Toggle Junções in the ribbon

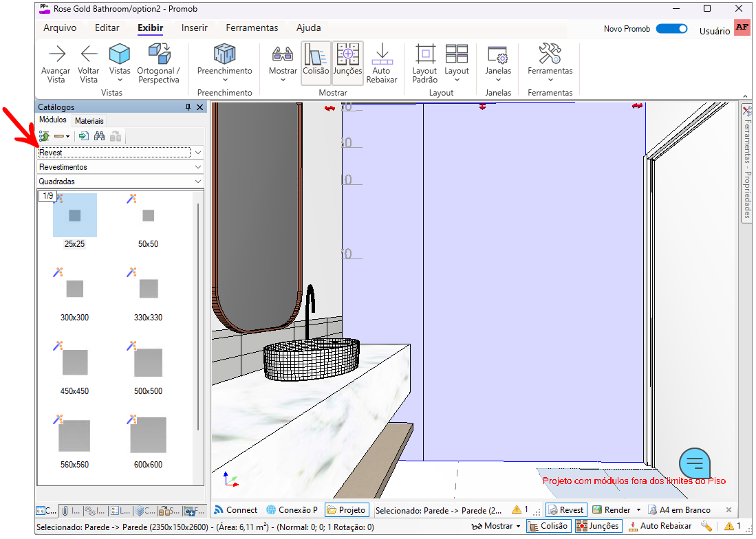[347, 63]
